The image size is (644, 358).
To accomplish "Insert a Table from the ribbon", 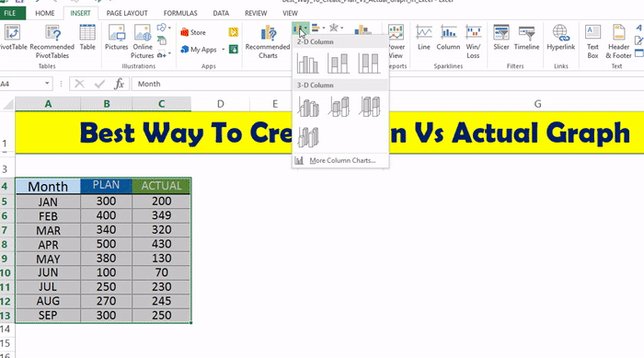I will (87, 38).
